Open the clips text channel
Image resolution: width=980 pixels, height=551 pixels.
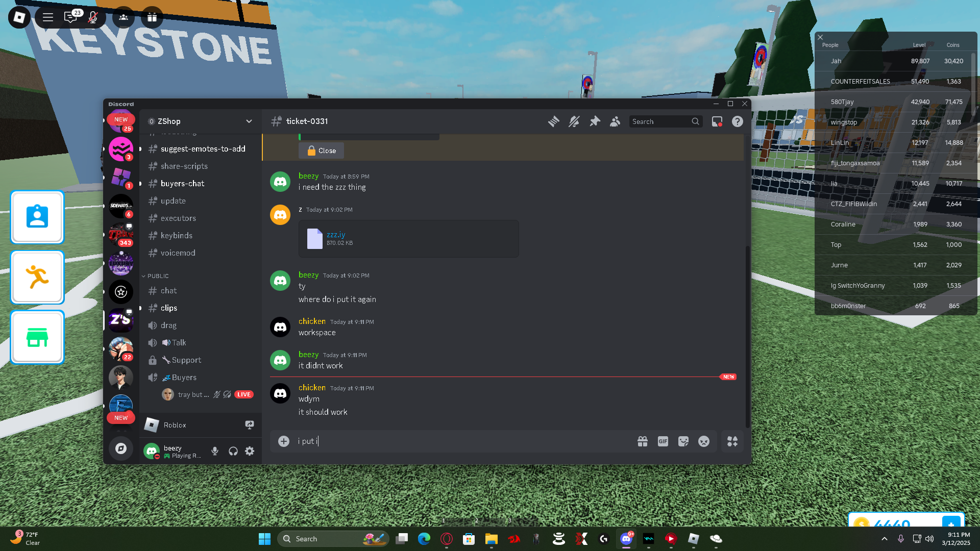coord(169,308)
